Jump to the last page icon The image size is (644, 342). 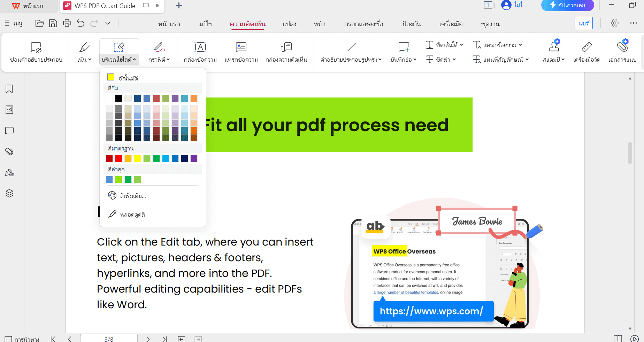tap(165, 339)
